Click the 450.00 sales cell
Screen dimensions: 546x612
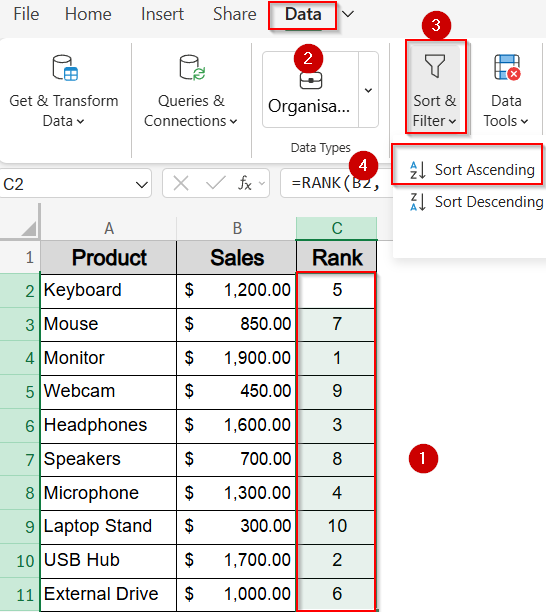(237, 391)
